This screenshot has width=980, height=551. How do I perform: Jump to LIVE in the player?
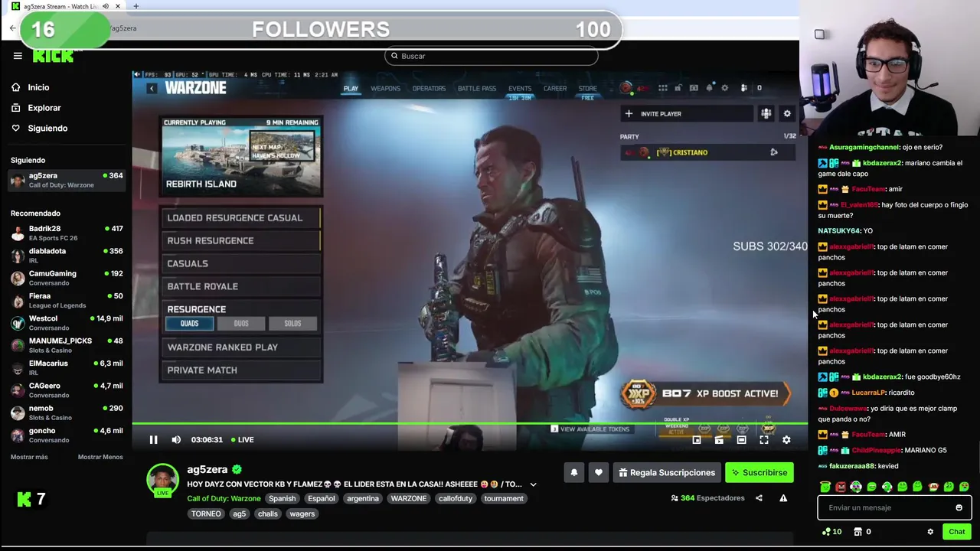pyautogui.click(x=243, y=440)
